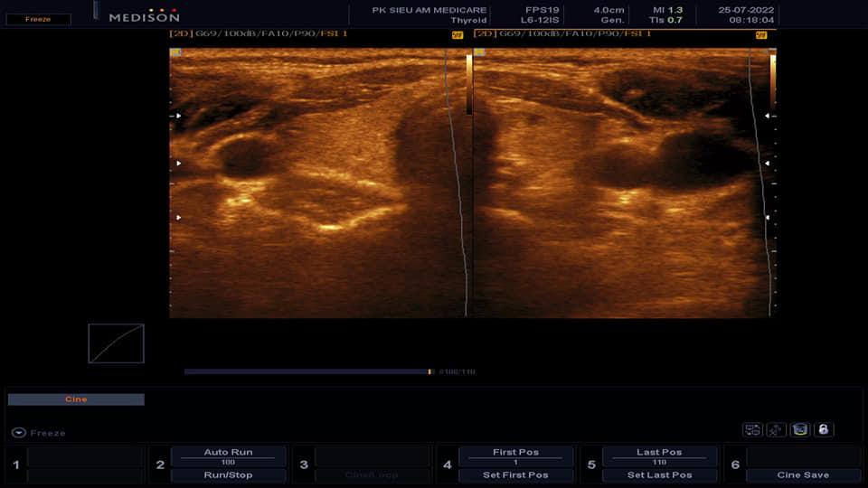
Task: Click the 'TIs 0.7' readout
Action: coord(666,20)
